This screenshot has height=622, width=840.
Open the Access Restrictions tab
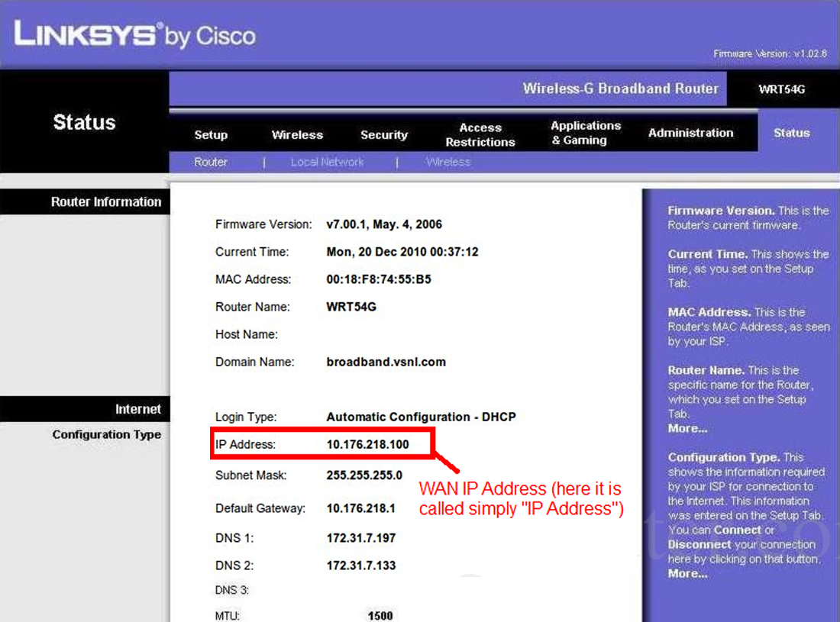click(x=480, y=135)
